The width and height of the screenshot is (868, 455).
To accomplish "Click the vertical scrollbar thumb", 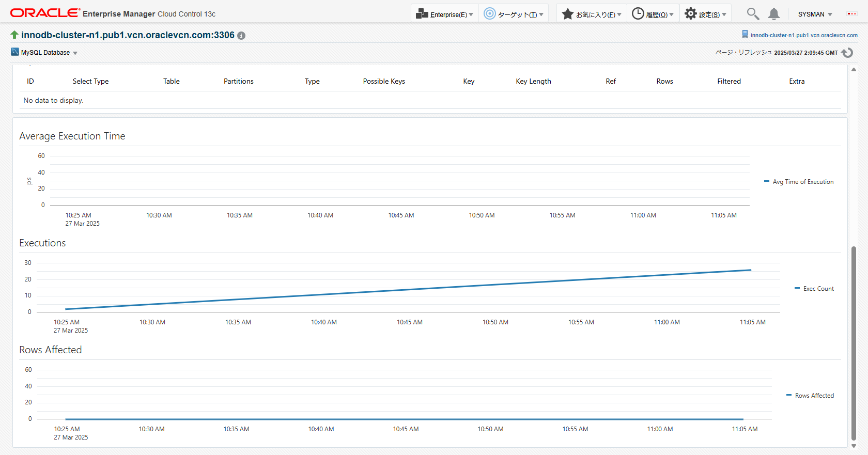I will pyautogui.click(x=854, y=343).
